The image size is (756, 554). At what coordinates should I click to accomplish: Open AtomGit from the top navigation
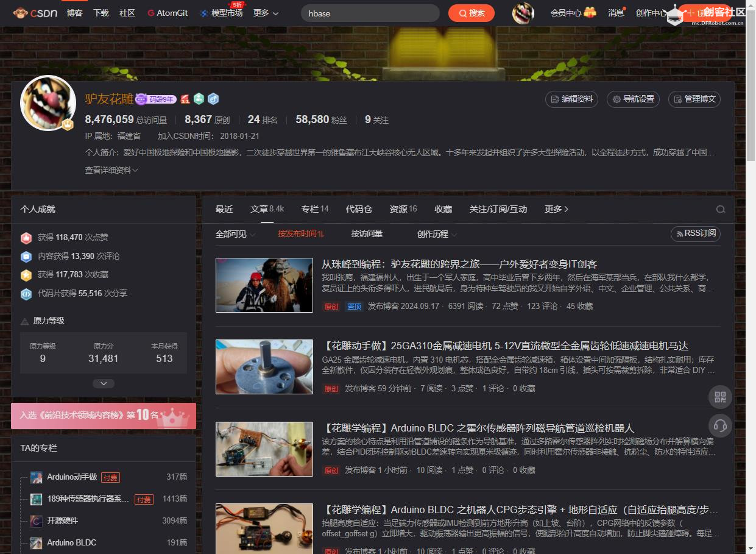[168, 13]
